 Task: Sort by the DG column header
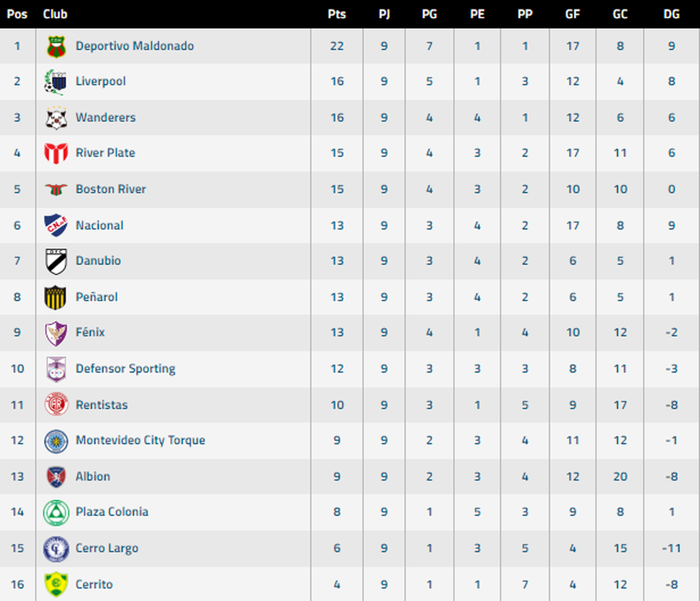(671, 14)
